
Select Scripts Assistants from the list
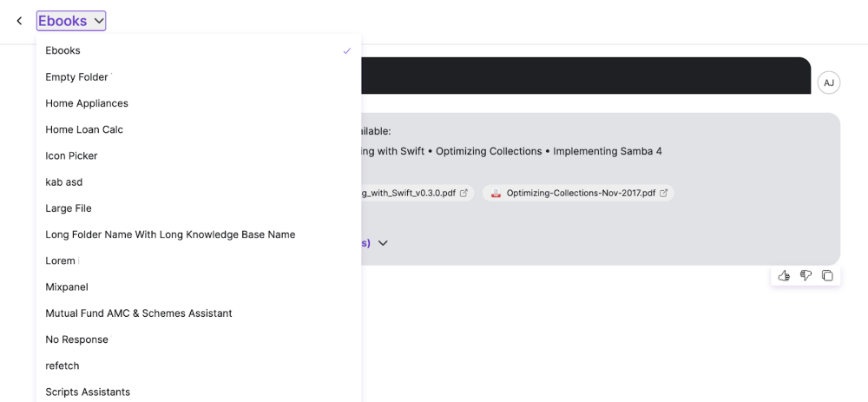(88, 392)
